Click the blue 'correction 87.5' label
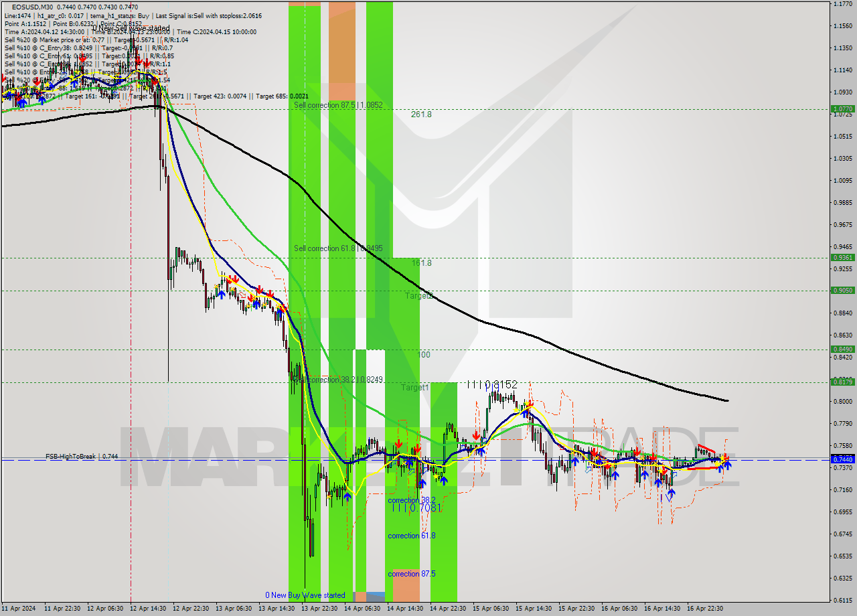Viewport: 857px width, 616px height. coord(412,574)
